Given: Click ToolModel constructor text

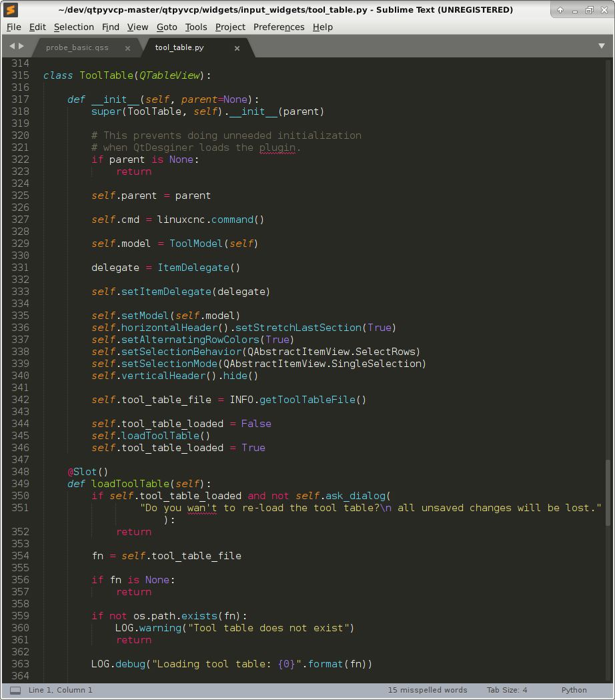Looking at the screenshot, I should (196, 244).
